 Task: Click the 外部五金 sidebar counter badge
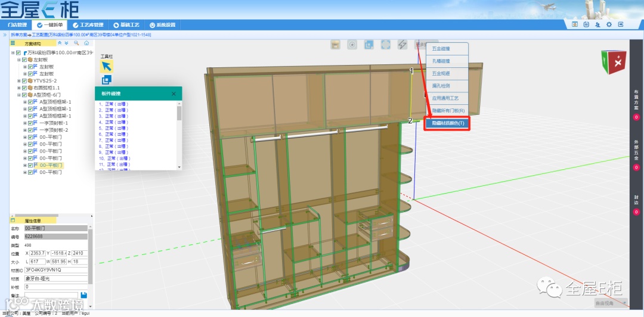[636, 167]
